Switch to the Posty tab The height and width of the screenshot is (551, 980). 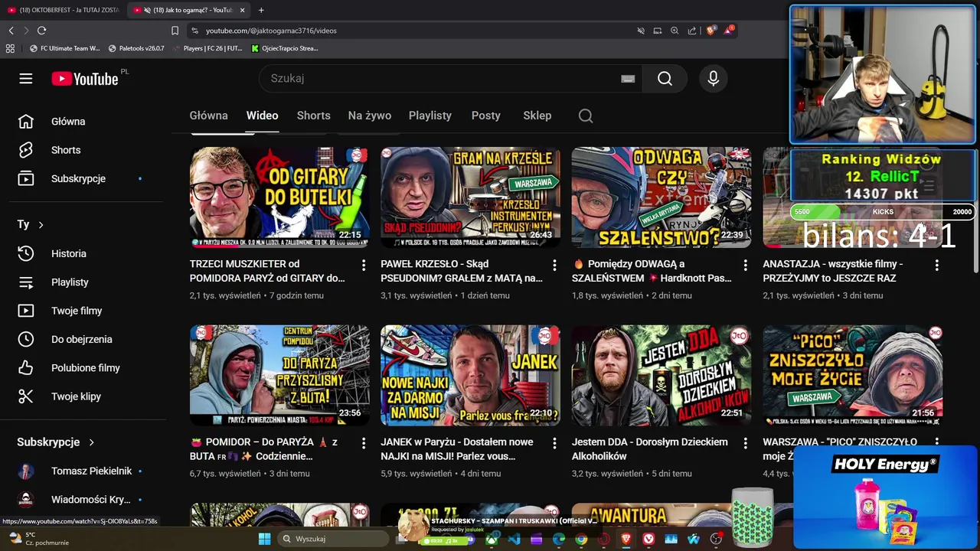tap(485, 116)
